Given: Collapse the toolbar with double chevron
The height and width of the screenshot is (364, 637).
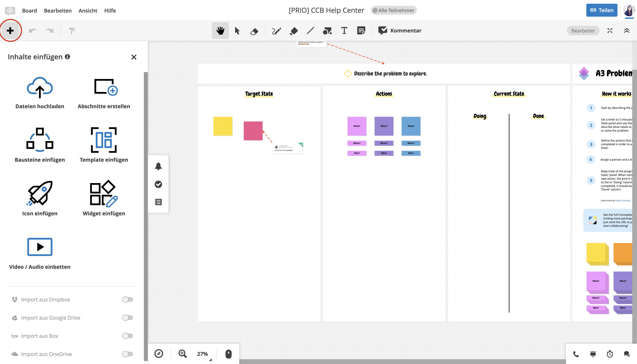Looking at the screenshot, I should 626,31.
